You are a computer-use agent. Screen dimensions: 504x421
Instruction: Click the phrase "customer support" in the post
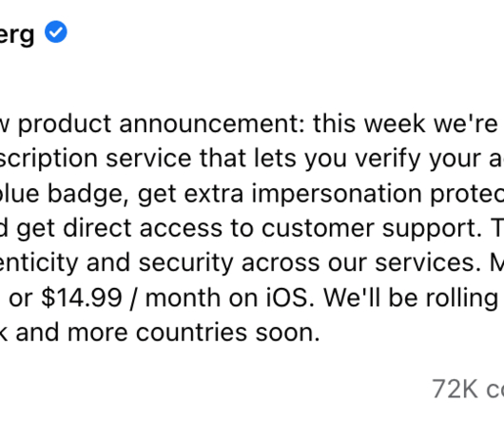[372, 229]
